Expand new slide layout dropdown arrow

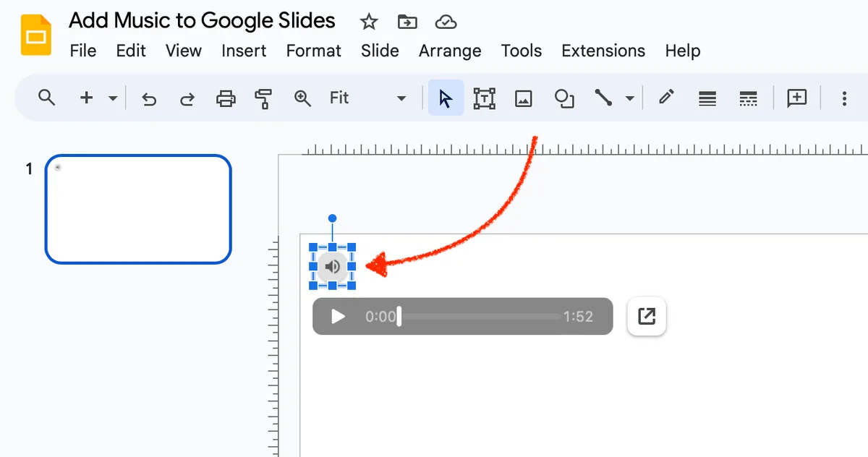[x=113, y=98]
